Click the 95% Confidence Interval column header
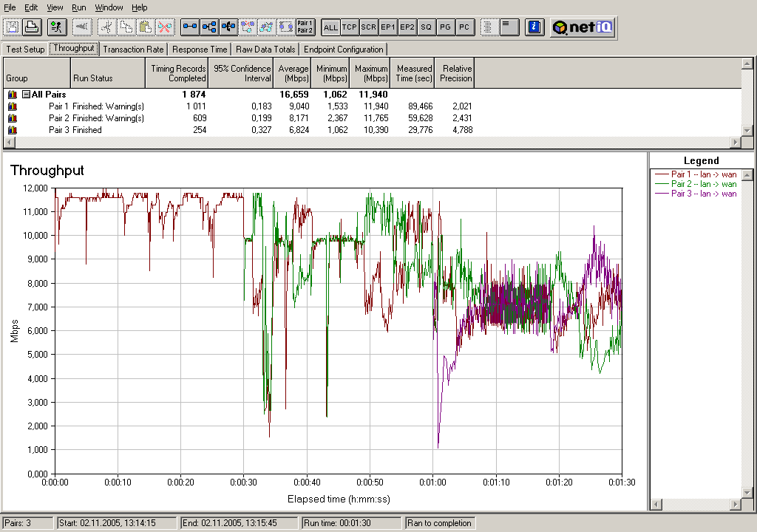 click(240, 73)
